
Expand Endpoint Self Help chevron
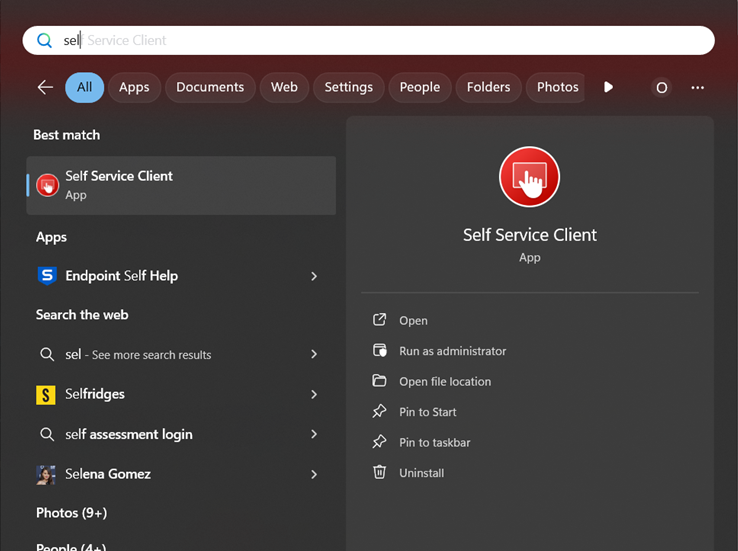314,276
